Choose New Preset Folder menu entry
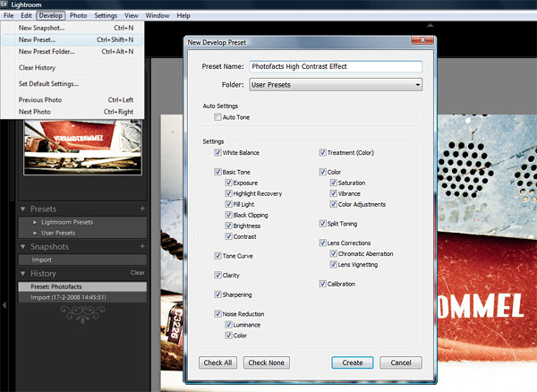The image size is (537, 392). [72, 51]
